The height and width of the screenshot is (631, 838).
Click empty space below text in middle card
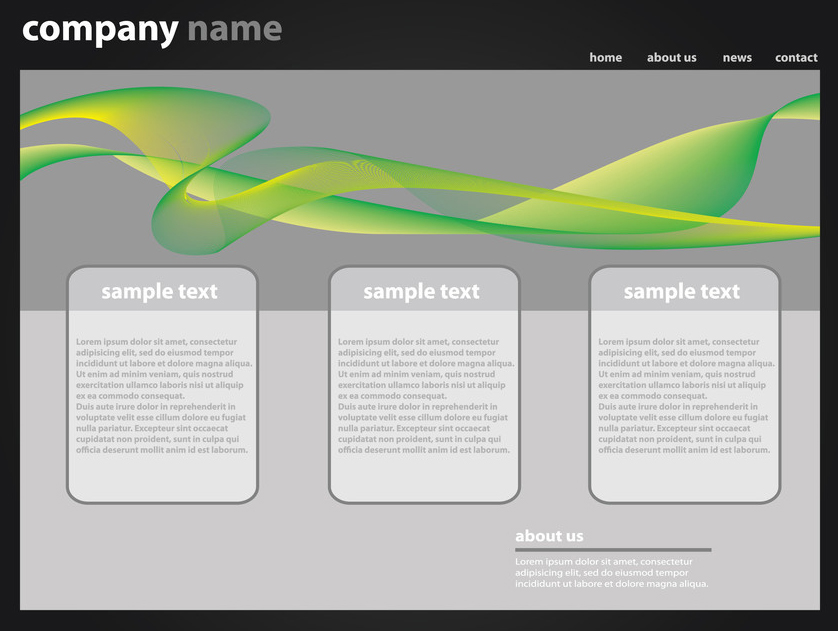coord(424,477)
